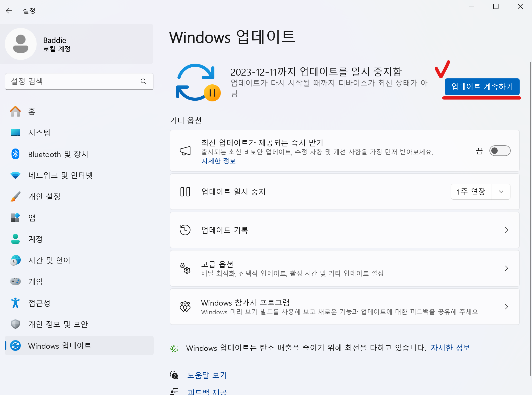The width and height of the screenshot is (532, 395).
Task: Click the 접근성 accessibility icon
Action: coord(15,303)
